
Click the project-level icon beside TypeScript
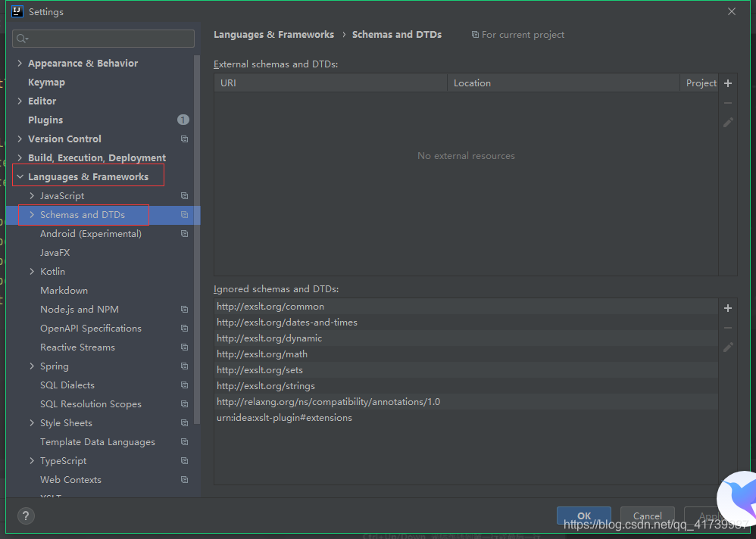tap(184, 461)
